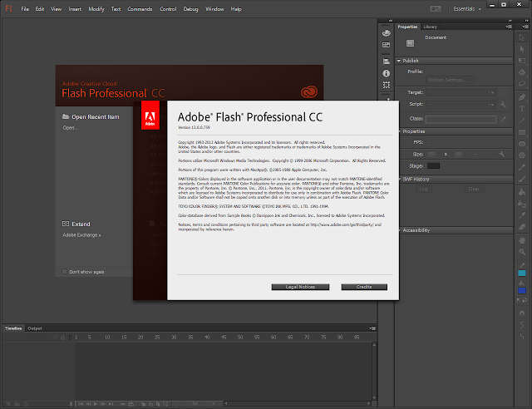Click the Legal Notices button

tap(300, 287)
